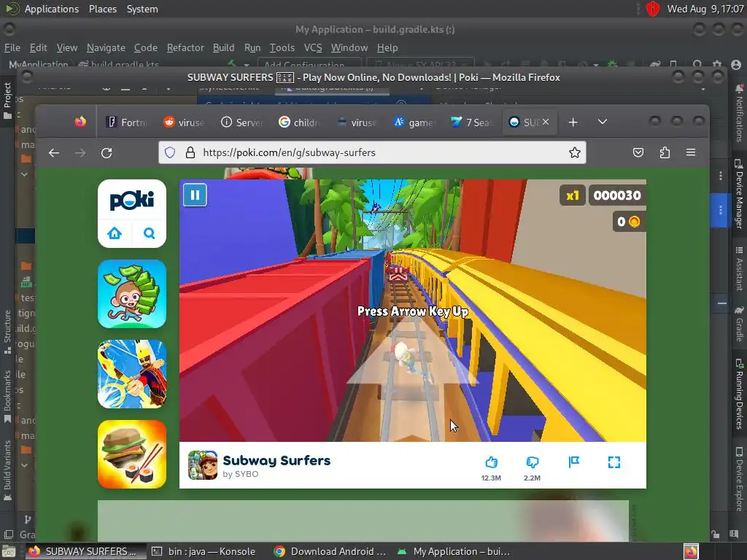Open the tracking protection shield icon

pyautogui.click(x=170, y=152)
